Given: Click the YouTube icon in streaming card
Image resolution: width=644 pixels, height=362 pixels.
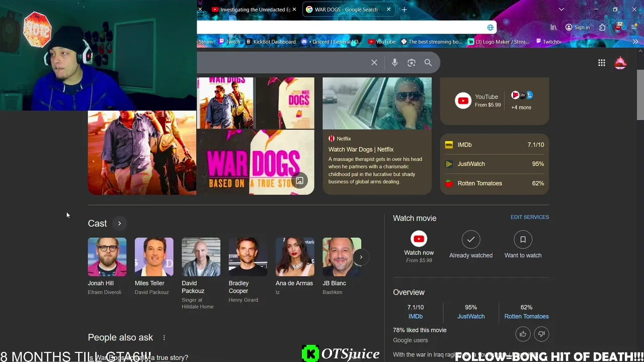Looking at the screenshot, I should [463, 101].
